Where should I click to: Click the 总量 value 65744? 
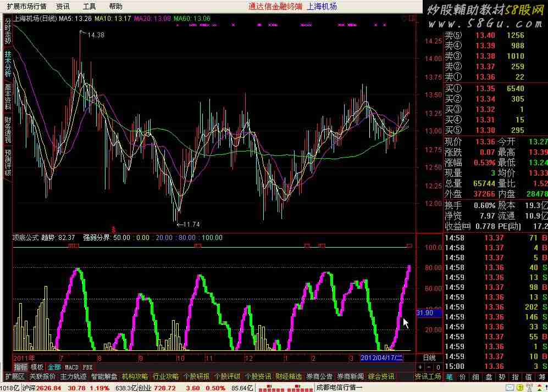tap(484, 183)
